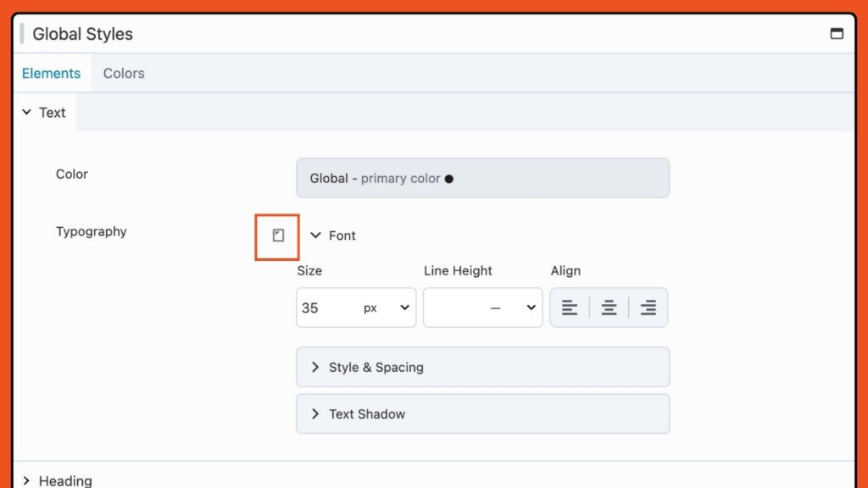Click the Global Styles panel header
The width and height of the screenshot is (868, 488).
coord(82,34)
